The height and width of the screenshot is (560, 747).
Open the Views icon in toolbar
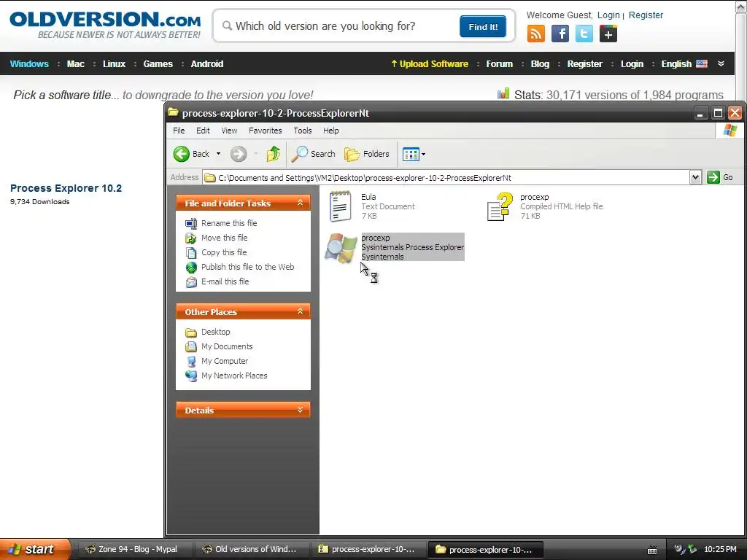(x=410, y=154)
